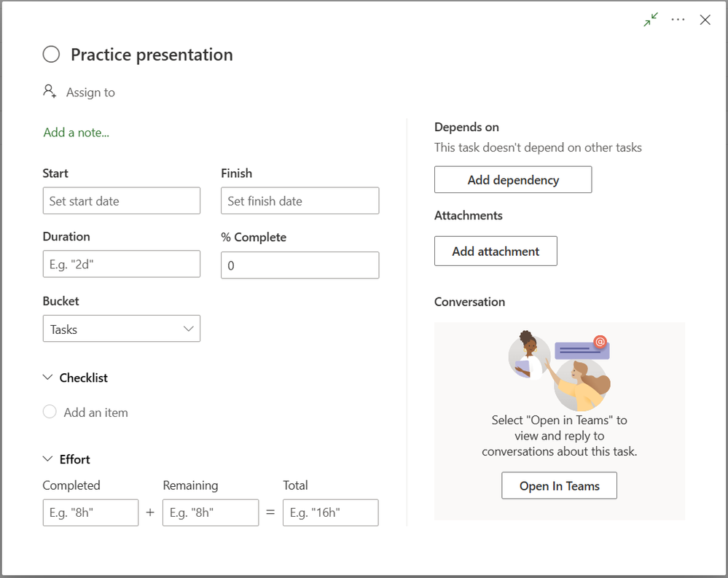Click the collapse task pane arrows icon

(651, 20)
